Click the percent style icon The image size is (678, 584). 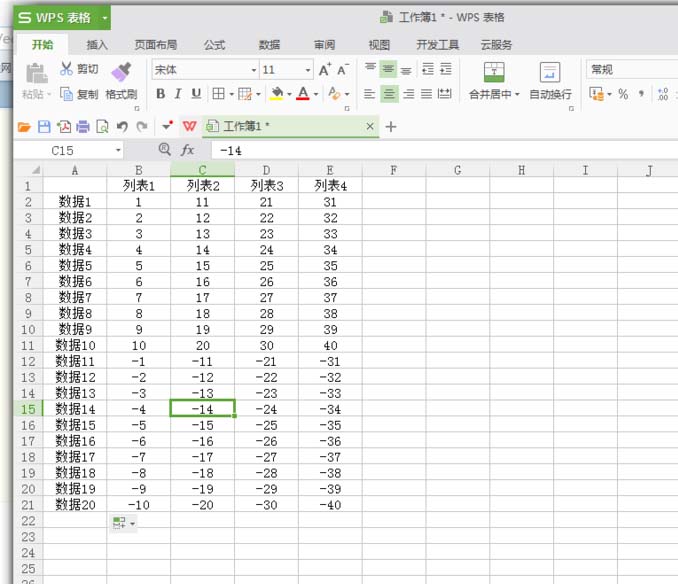(623, 94)
